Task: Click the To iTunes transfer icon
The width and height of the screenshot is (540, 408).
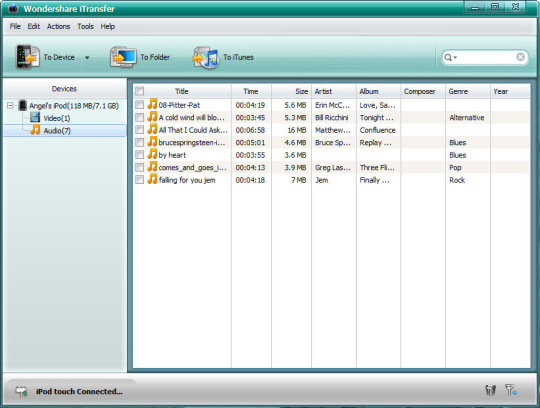Action: click(x=206, y=57)
